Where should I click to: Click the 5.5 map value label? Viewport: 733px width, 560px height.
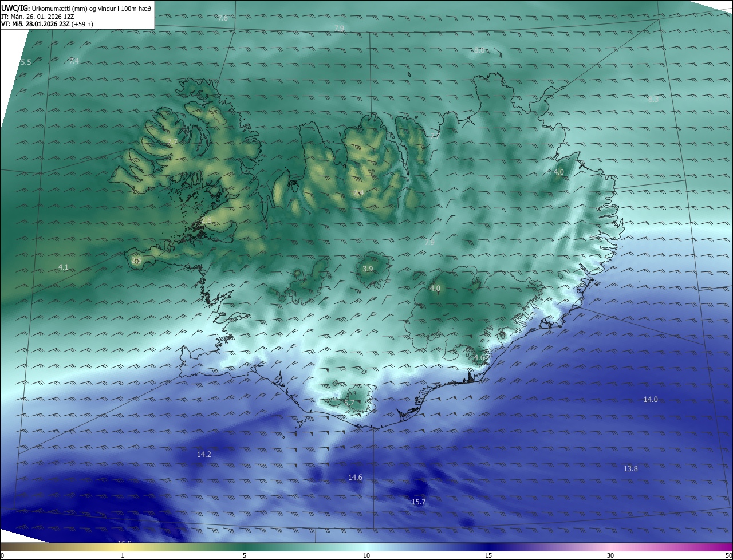pos(26,62)
